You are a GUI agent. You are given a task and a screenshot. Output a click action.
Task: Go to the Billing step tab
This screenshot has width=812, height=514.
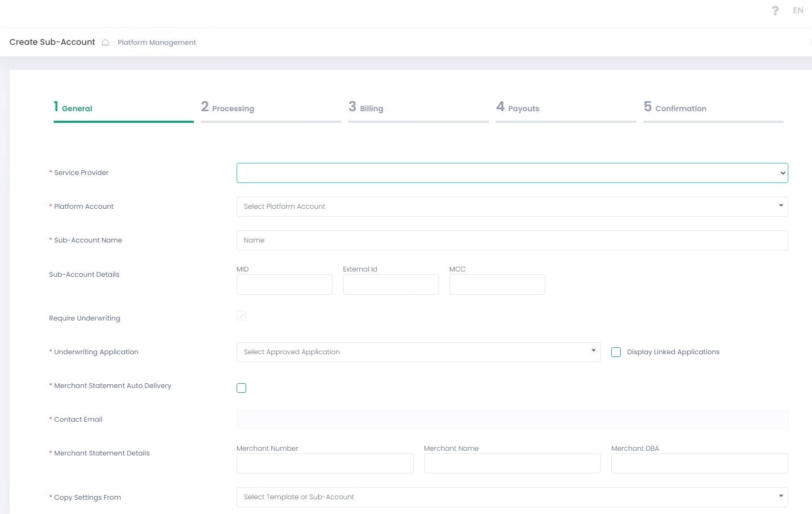point(371,108)
